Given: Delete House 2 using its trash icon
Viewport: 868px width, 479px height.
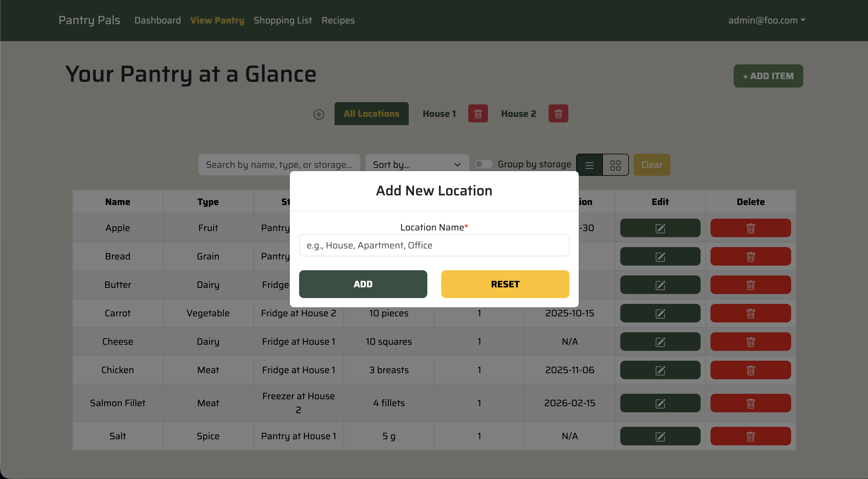Looking at the screenshot, I should [x=558, y=114].
